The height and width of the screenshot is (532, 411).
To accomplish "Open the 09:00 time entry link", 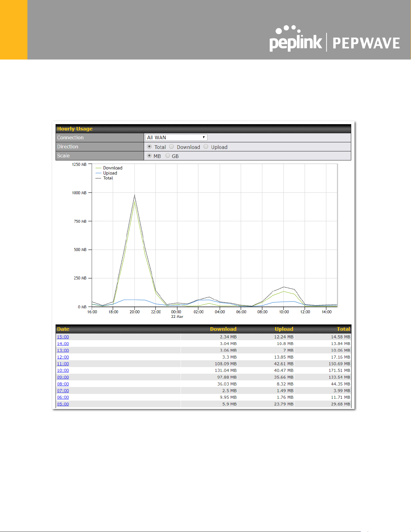I will (63, 377).
